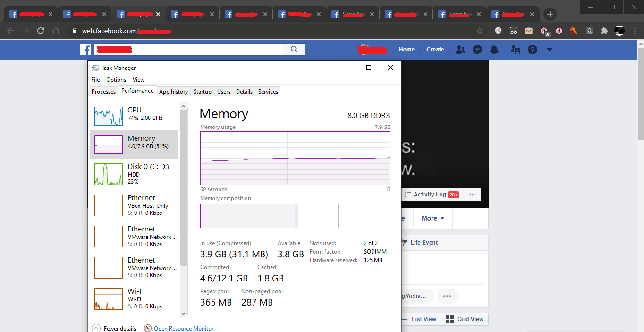Image resolution: width=644 pixels, height=332 pixels.
Task: Go back using Chrome's back arrow
Action: click(10, 31)
